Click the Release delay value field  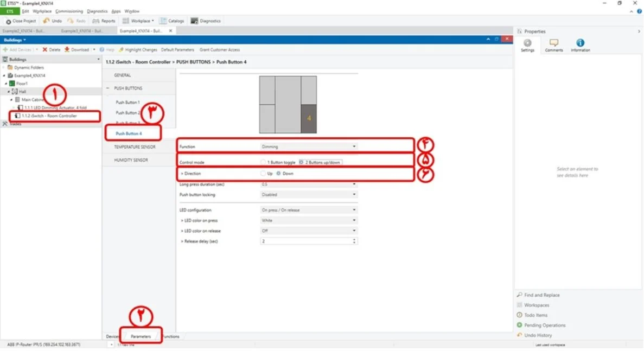pyautogui.click(x=305, y=241)
